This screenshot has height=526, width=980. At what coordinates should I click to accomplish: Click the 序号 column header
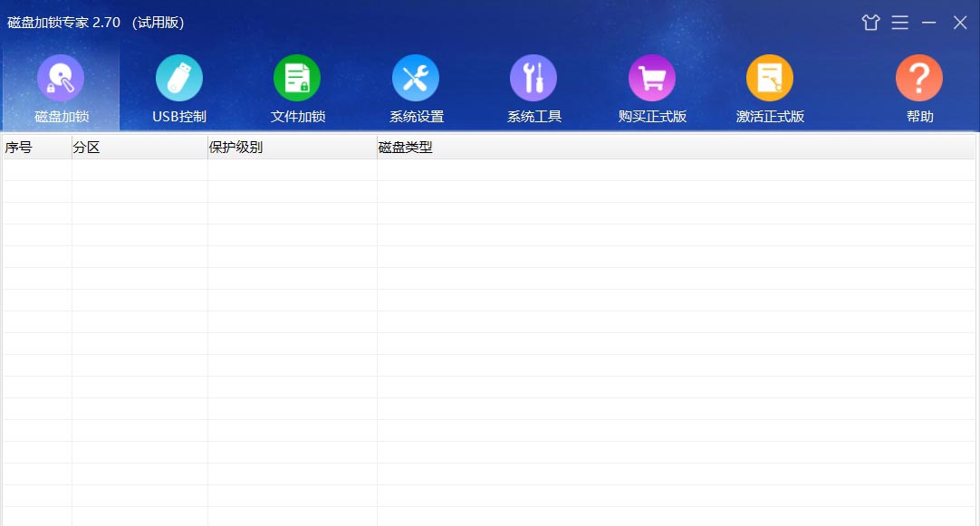(36, 146)
